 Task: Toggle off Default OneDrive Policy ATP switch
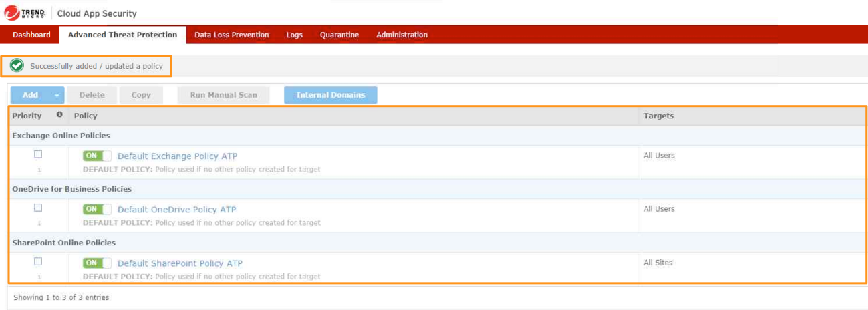pos(97,209)
